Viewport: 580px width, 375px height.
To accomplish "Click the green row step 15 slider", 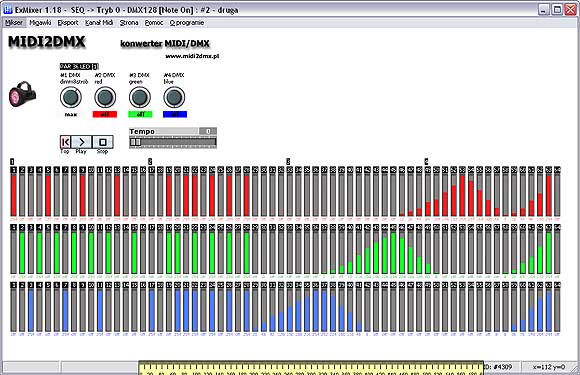I will [x=134, y=253].
